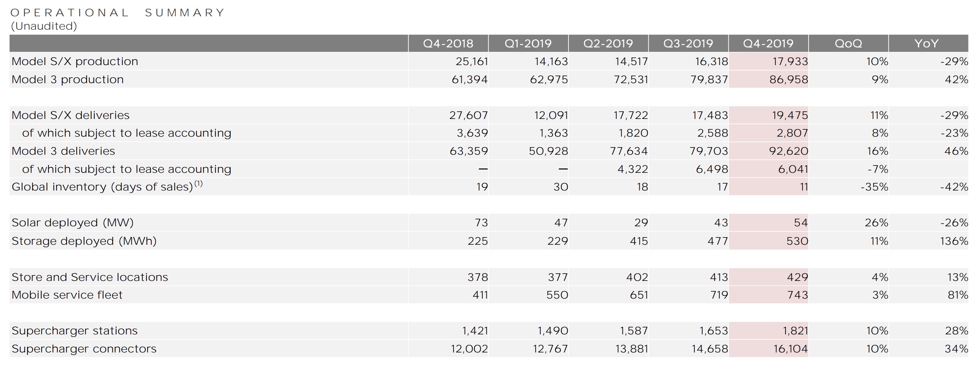Click the Q2-2019 column header

[608, 43]
